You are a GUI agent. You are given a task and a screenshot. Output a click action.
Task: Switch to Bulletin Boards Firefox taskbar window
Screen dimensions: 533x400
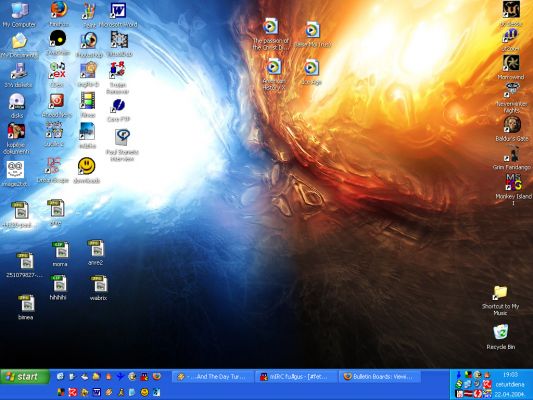(x=380, y=377)
